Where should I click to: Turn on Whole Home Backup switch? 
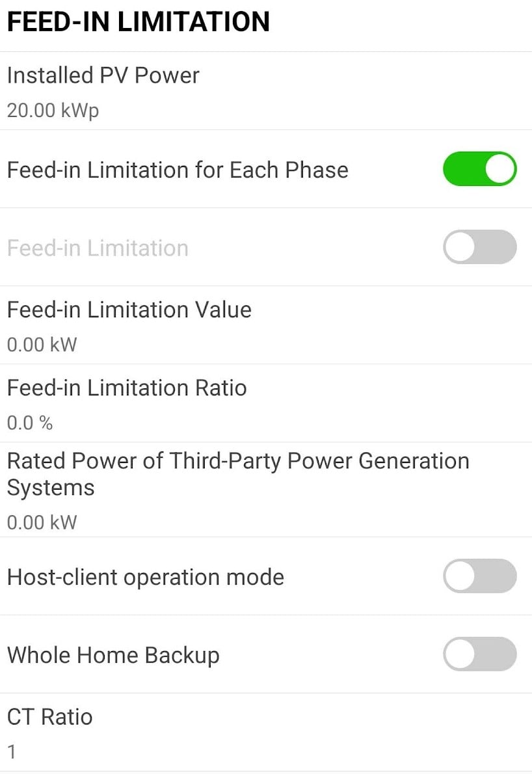[x=480, y=654]
